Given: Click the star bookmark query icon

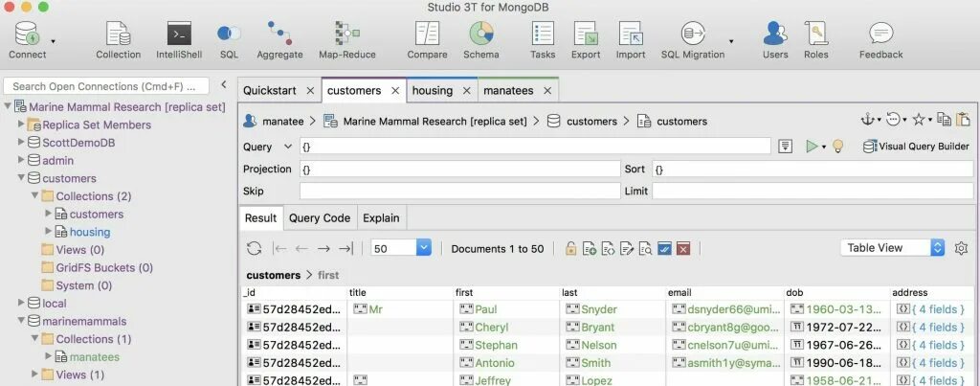Looking at the screenshot, I should [x=918, y=119].
